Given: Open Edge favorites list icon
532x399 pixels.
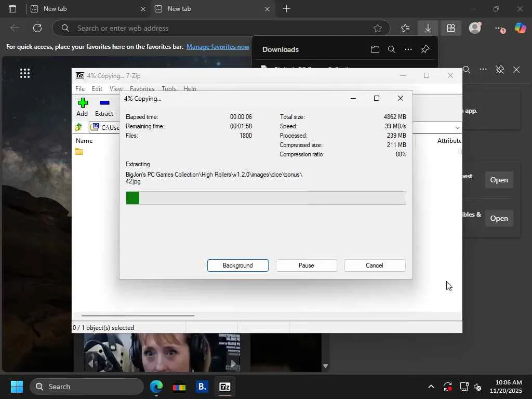Looking at the screenshot, I should pos(405,28).
